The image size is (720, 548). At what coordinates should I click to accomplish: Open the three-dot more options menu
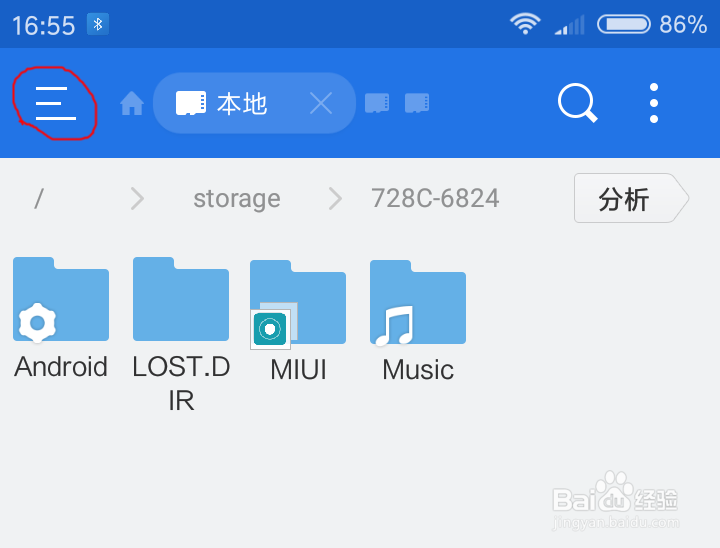(654, 103)
